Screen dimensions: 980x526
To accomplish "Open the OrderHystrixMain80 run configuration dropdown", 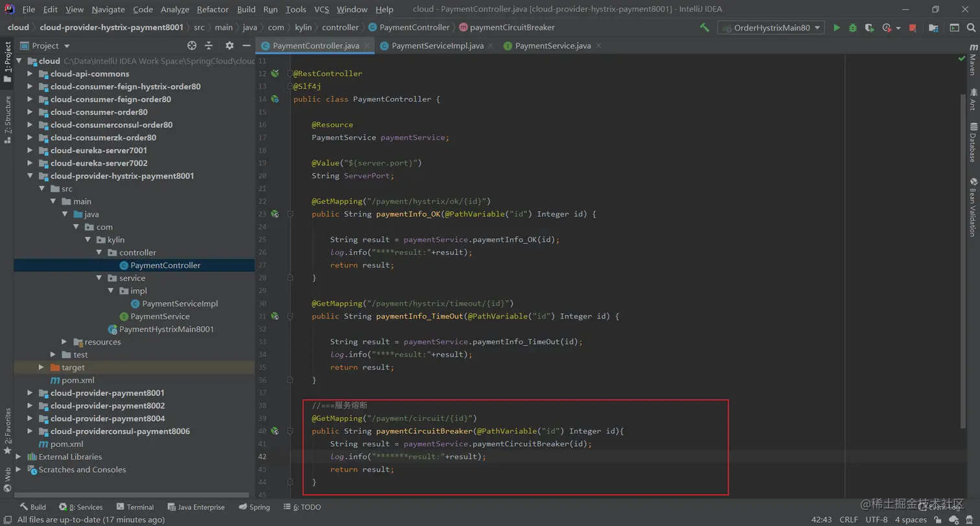I will coord(771,28).
